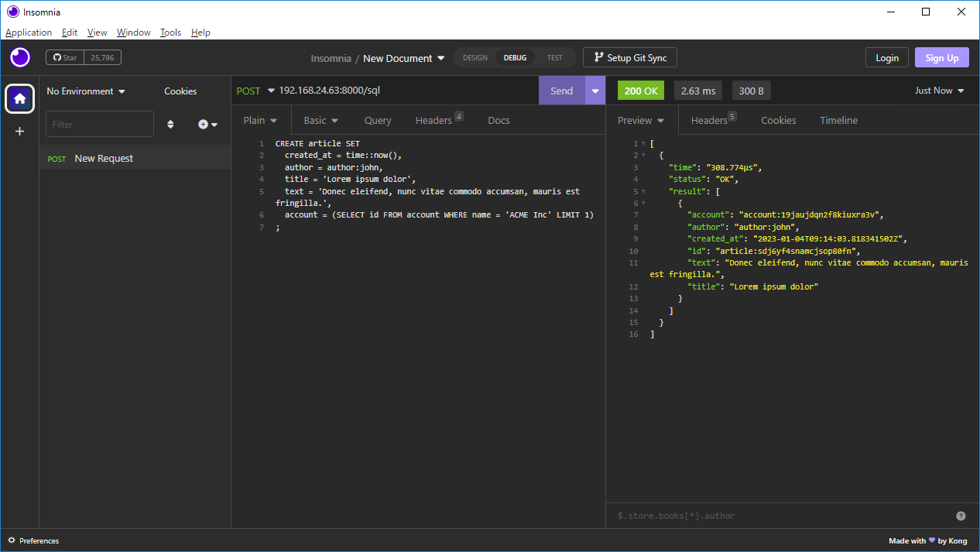Switch to TEST mode
This screenshot has width=980, height=552.
pyautogui.click(x=555, y=58)
